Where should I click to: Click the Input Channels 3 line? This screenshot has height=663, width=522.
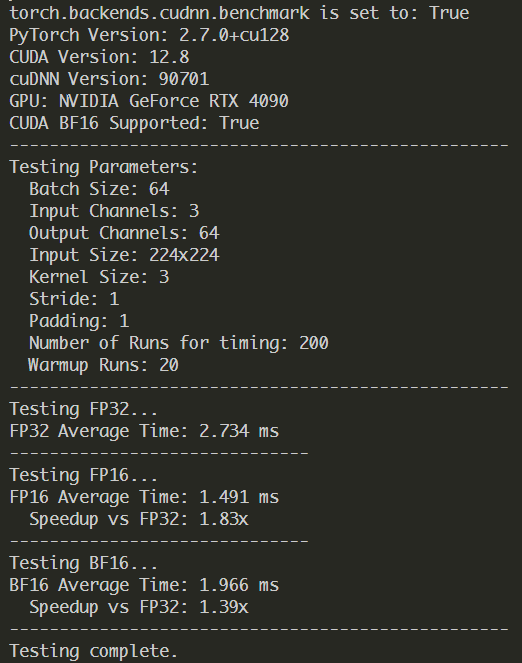[114, 211]
